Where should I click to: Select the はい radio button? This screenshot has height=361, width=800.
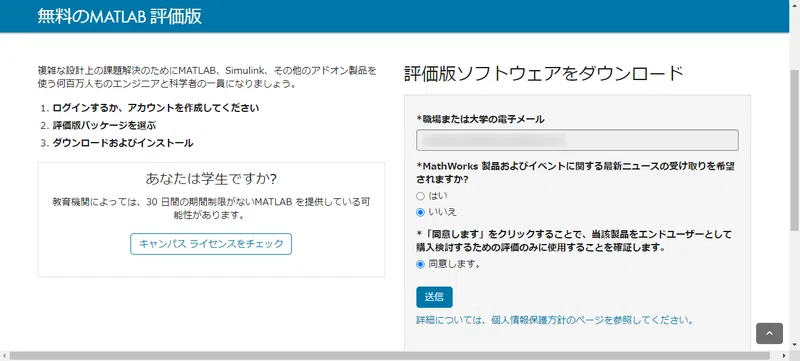[x=420, y=196]
